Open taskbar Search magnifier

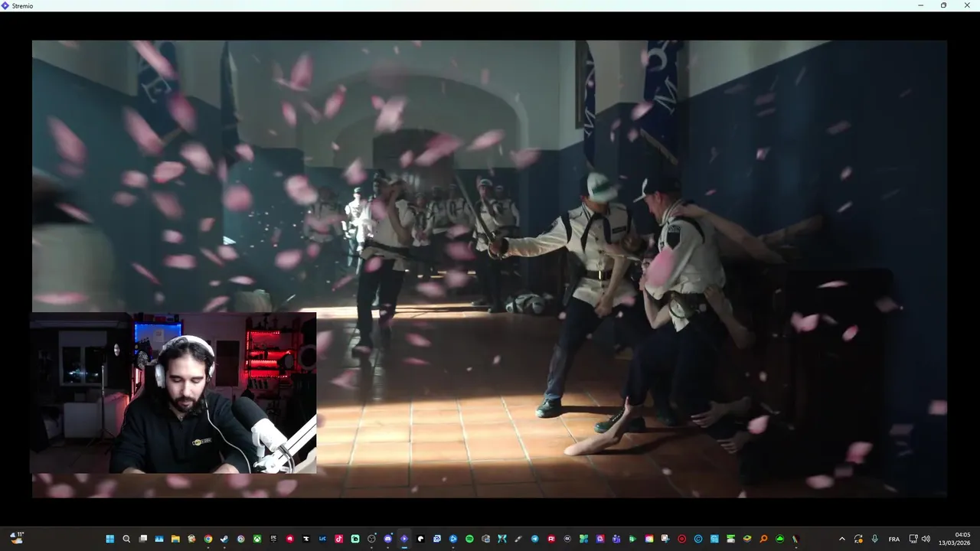126,539
